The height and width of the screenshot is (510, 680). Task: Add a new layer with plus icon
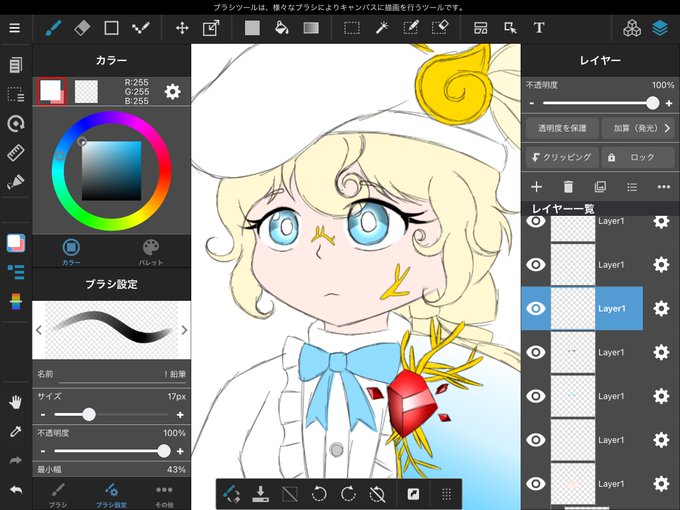click(x=536, y=187)
